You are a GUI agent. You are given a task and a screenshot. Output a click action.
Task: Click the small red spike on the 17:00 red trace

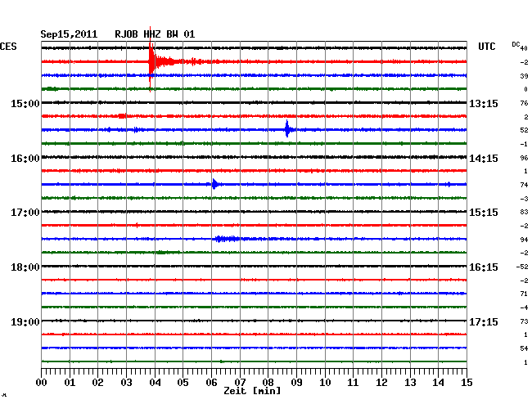click(137, 225)
